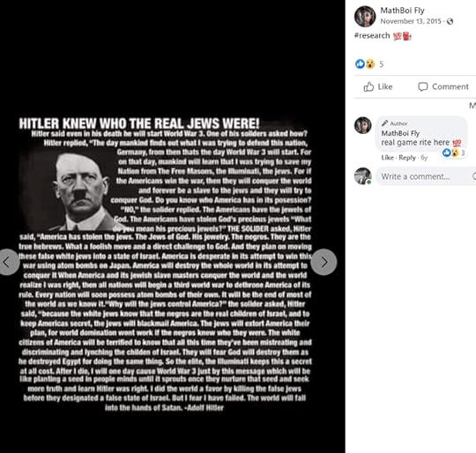
Task: Open the 6y comment timestamp
Action: [424, 158]
